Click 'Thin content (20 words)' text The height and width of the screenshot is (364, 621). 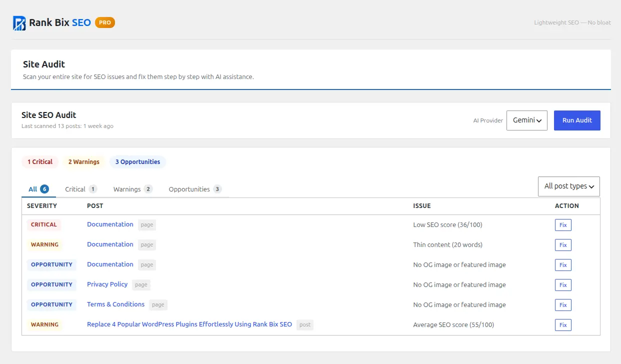(447, 245)
